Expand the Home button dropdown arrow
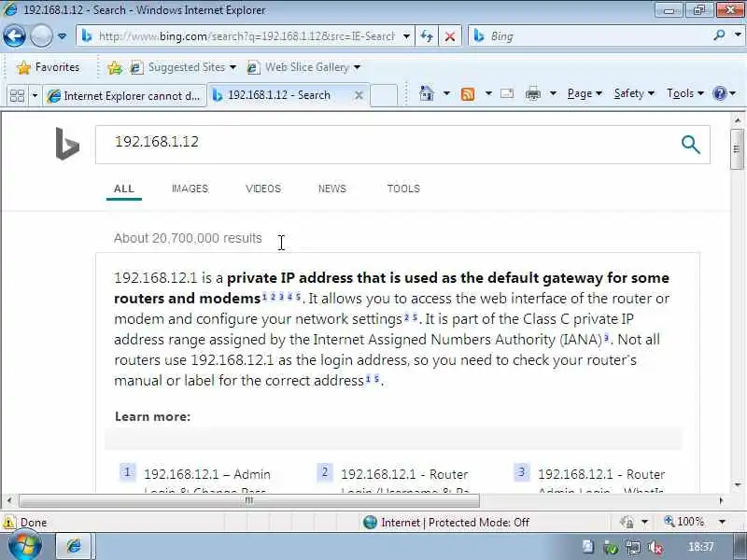 (446, 93)
